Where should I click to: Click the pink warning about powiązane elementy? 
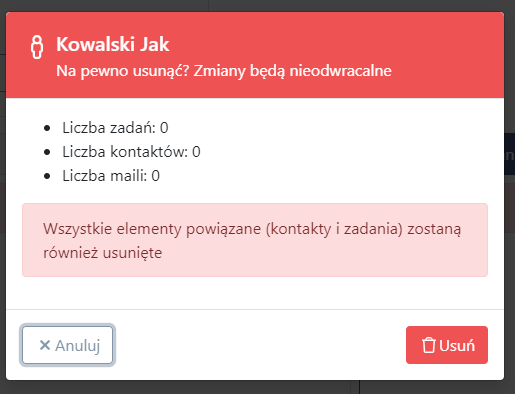[x=255, y=240]
